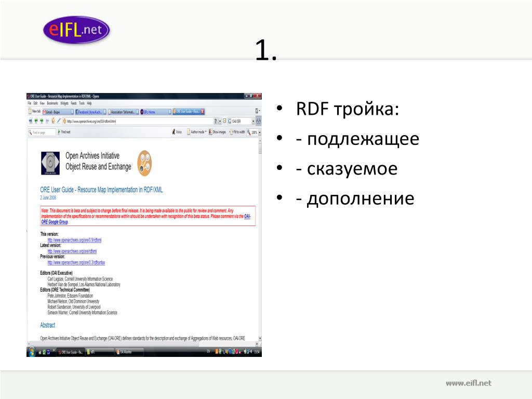Open the Previous version rdfsyntax link
The image size is (532, 399).
pos(76,262)
